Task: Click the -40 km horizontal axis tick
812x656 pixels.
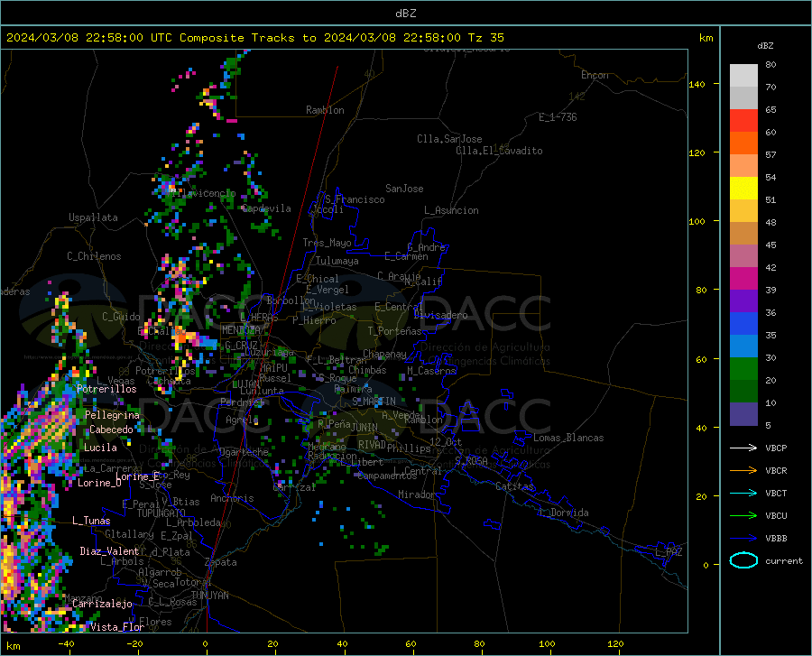Action: (x=66, y=644)
